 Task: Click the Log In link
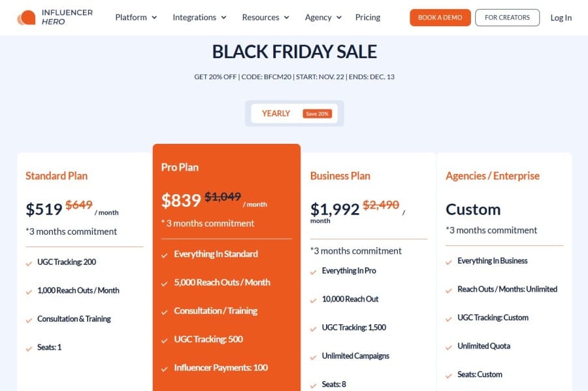coord(561,18)
